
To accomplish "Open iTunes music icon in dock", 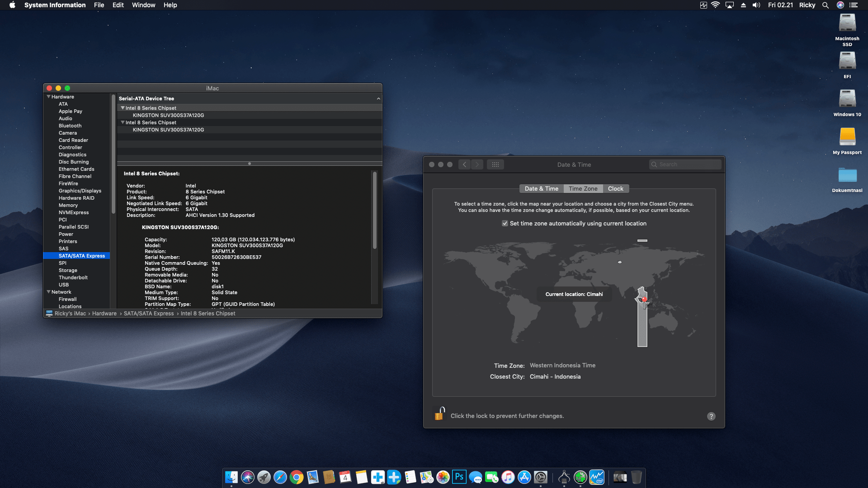I will (508, 477).
